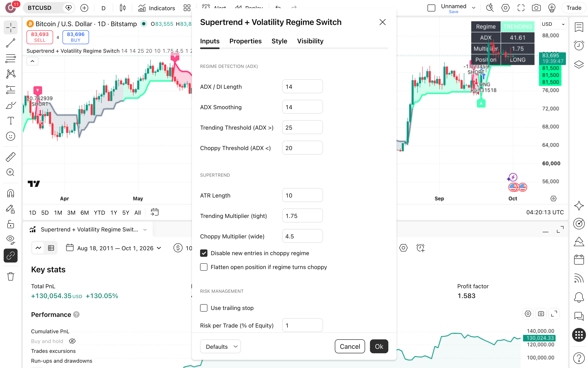Click the Cancel button
Image resolution: width=588 pixels, height=368 pixels.
(350, 346)
